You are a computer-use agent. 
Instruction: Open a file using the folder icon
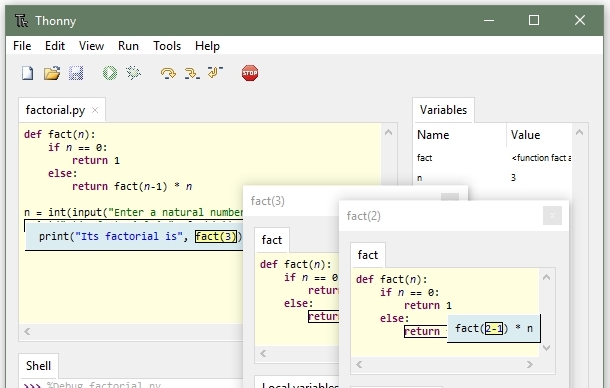52,73
